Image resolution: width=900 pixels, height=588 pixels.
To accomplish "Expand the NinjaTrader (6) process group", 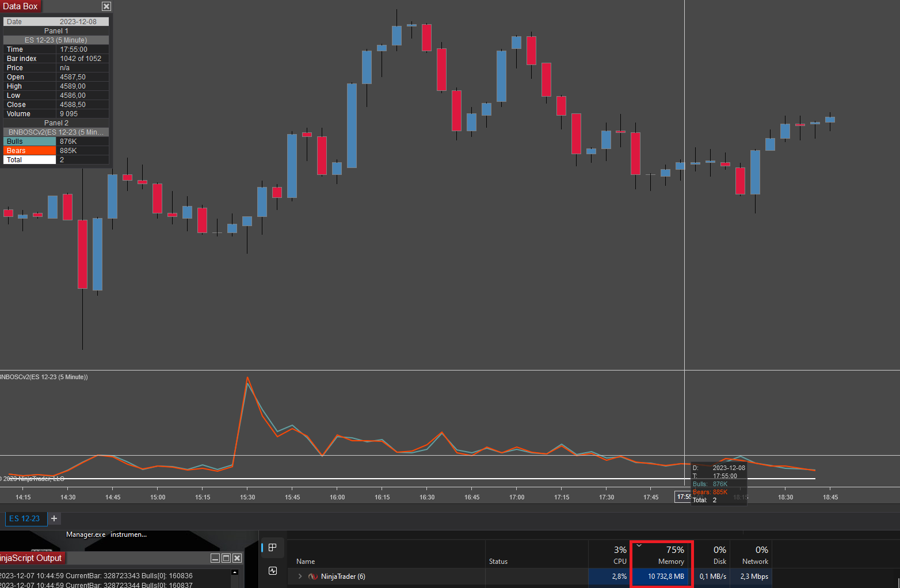I will (x=300, y=576).
